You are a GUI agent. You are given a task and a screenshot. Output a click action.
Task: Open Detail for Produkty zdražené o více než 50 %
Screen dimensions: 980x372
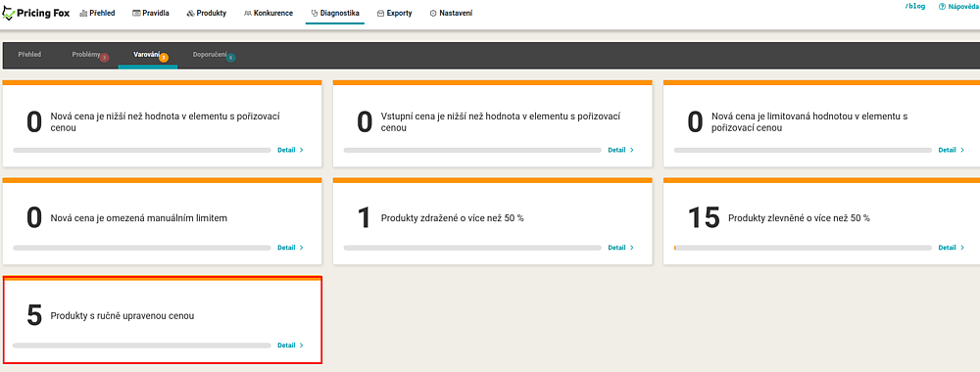tap(620, 248)
